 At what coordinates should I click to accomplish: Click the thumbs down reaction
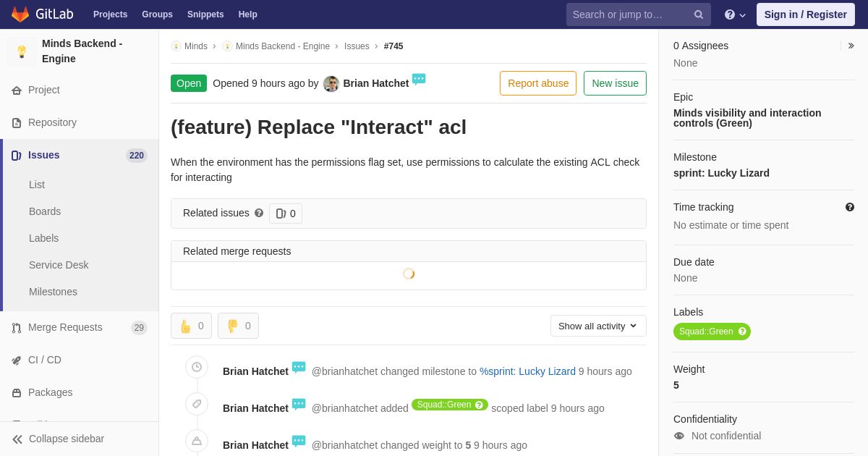click(238, 326)
